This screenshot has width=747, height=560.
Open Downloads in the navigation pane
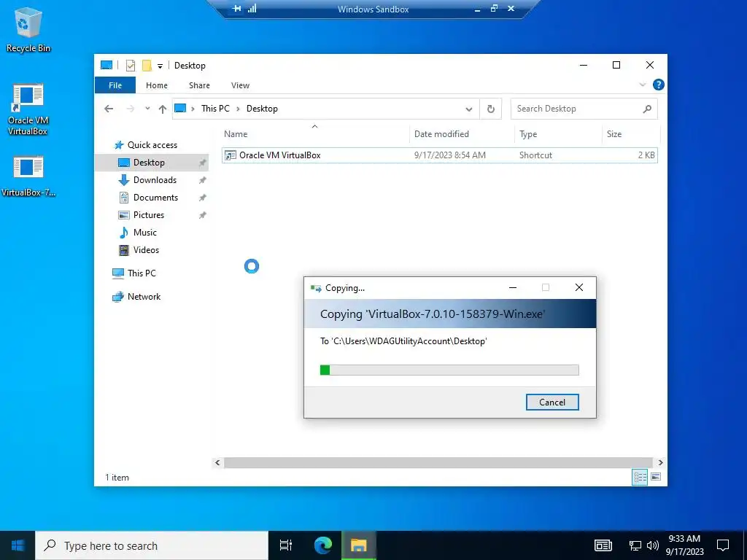(155, 180)
